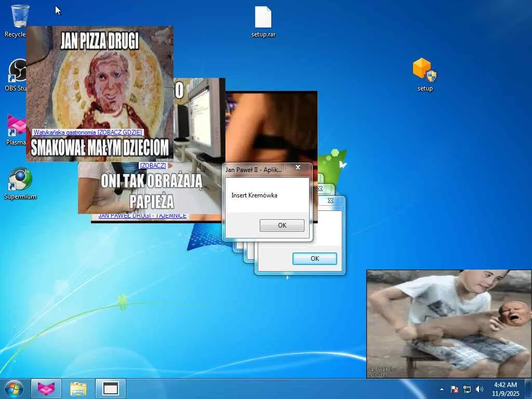
Task: Open the clock showing 4:42 AM
Action: click(506, 389)
